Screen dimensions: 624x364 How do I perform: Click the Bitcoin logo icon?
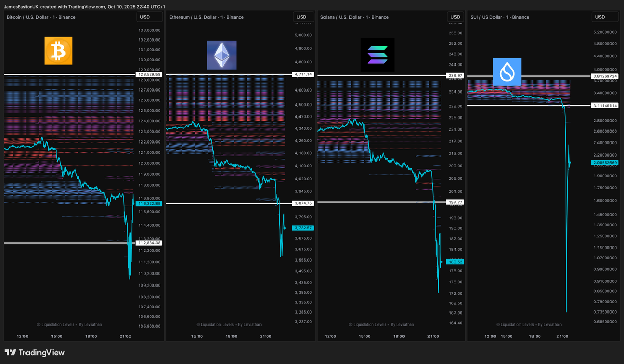click(59, 51)
